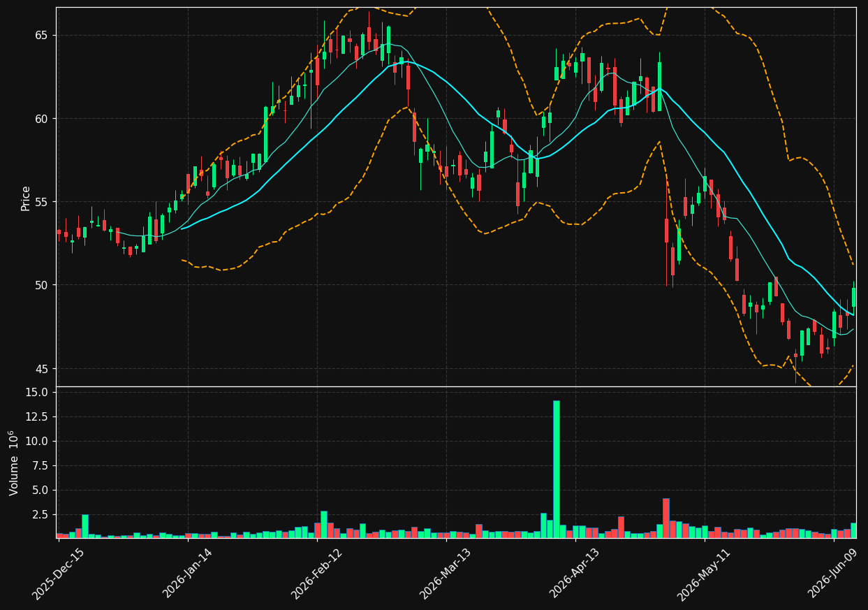Click the tallest green volume spike bar

pyautogui.click(x=557, y=469)
